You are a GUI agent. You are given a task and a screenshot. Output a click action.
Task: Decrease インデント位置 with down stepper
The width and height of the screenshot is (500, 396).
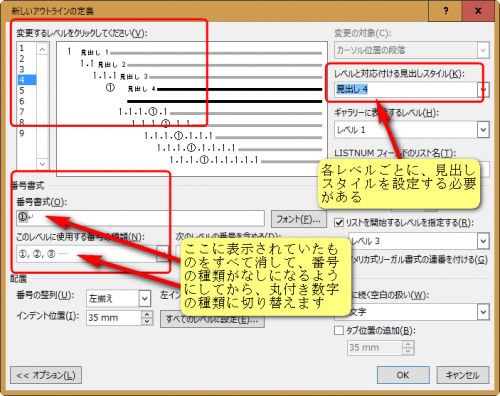(x=147, y=321)
